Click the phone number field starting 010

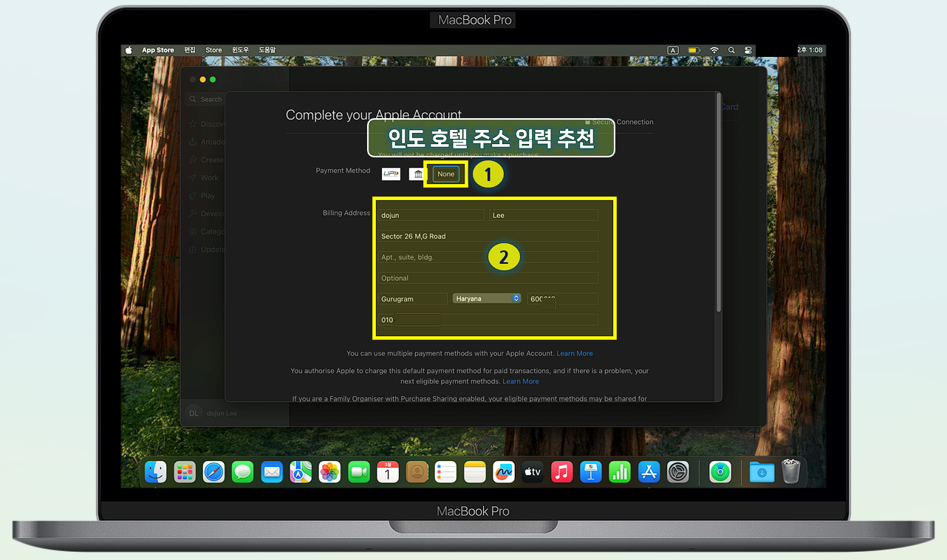tap(488, 320)
